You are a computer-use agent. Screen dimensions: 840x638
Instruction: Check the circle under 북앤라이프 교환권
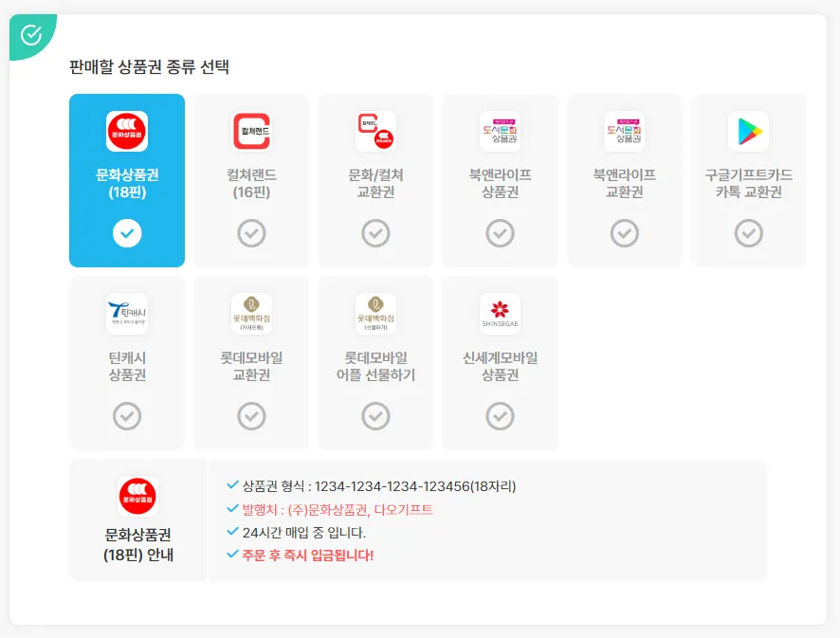point(624,233)
